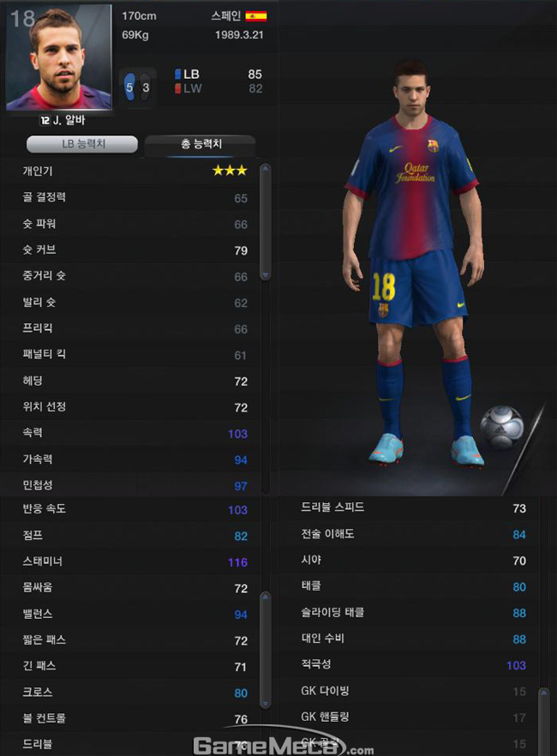
Task: Click the down arrow of the upper stats scrollbar
Action: tap(266, 275)
